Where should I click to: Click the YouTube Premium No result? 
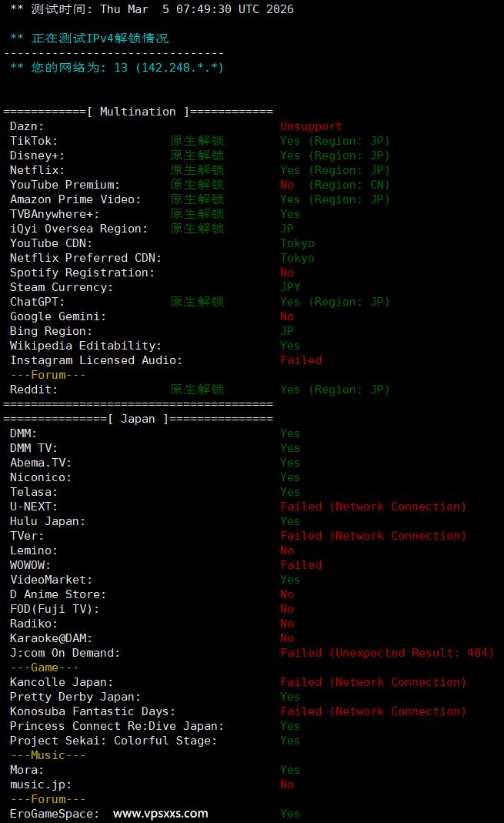pyautogui.click(x=287, y=185)
